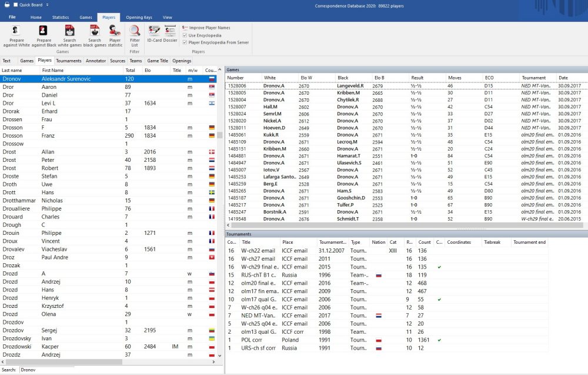Open the File menu
This screenshot has width=588, height=375.
12,18
